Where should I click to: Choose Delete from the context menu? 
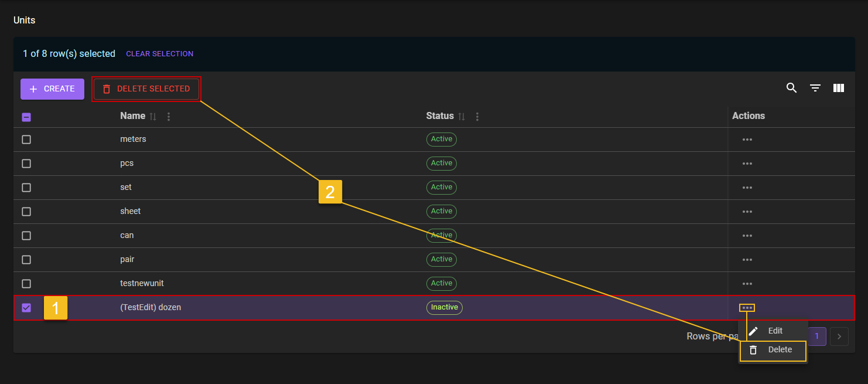pyautogui.click(x=779, y=350)
